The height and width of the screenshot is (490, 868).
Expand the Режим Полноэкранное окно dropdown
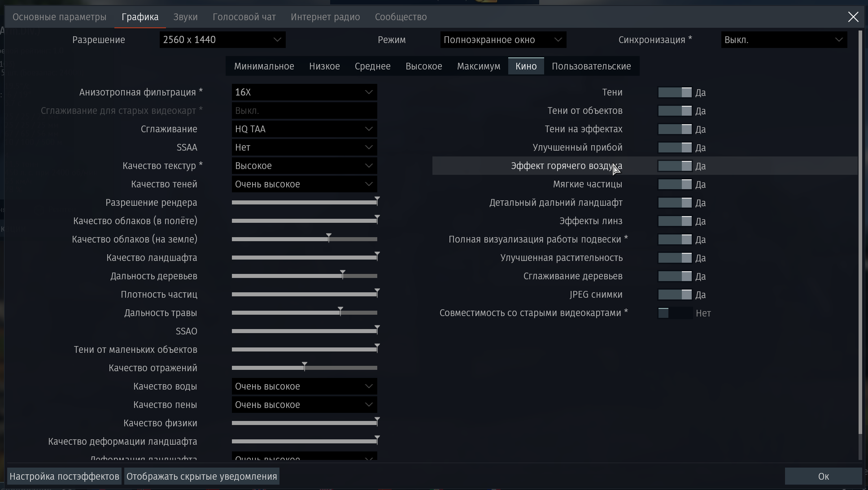tap(503, 40)
